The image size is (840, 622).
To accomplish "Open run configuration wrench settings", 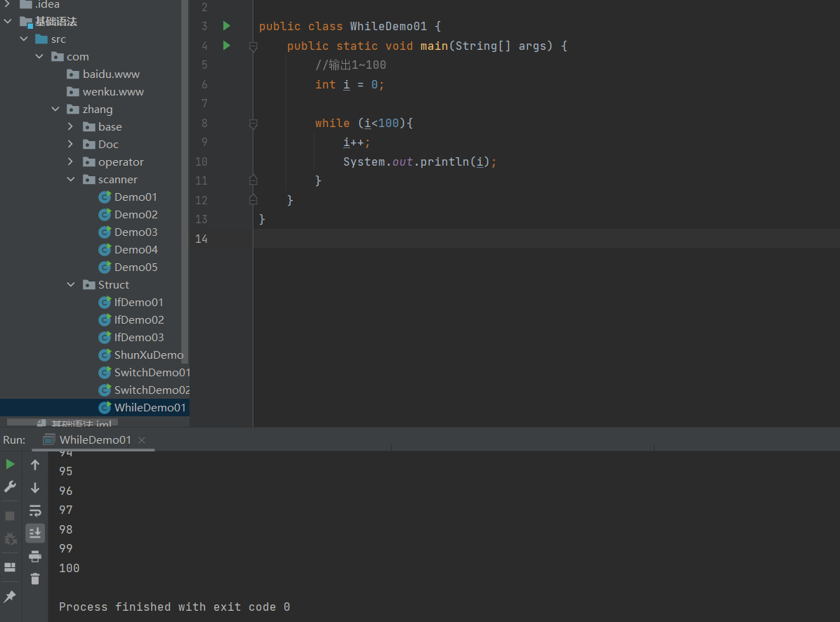I will 11,487.
